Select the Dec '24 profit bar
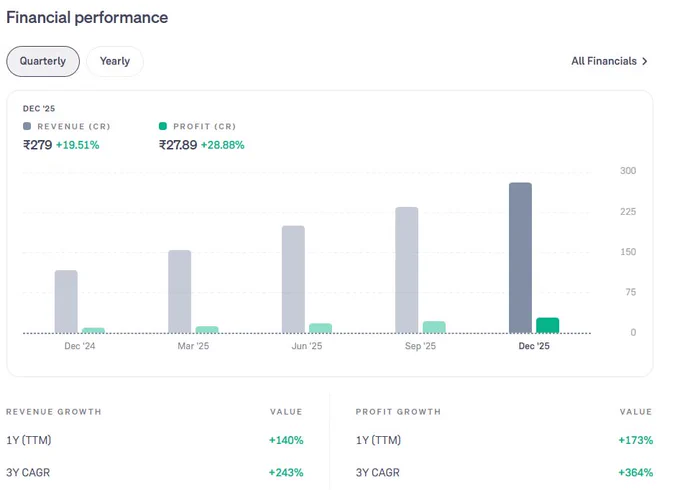 coord(93,330)
